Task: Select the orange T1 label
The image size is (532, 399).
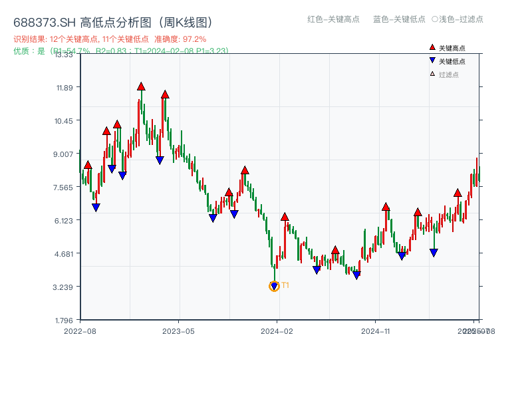Action: (285, 285)
